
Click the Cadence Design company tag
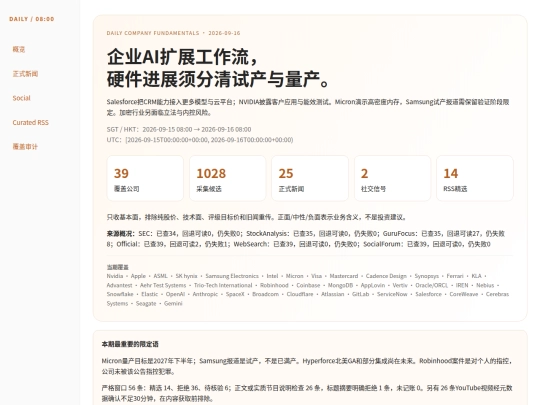tap(386, 276)
